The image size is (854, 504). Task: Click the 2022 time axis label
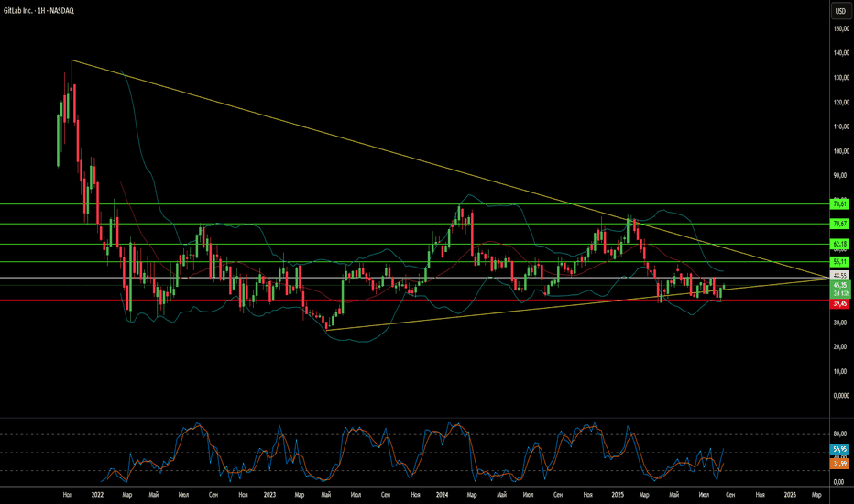click(97, 495)
